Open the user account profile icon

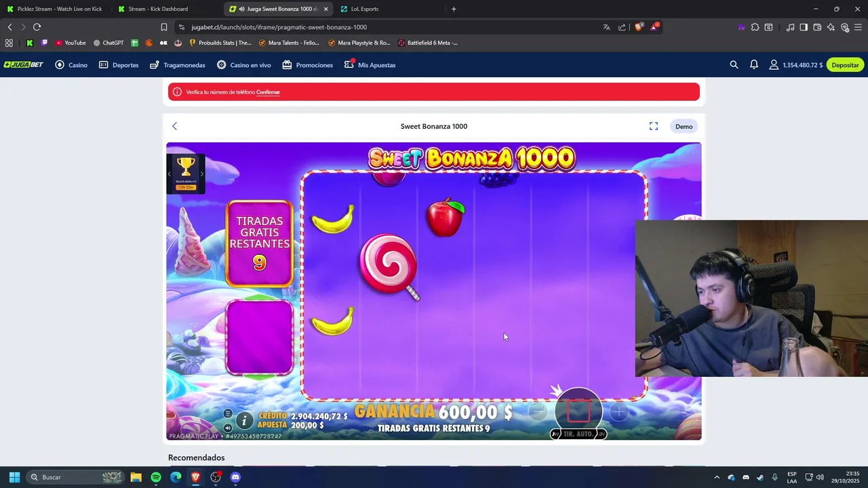coord(774,65)
